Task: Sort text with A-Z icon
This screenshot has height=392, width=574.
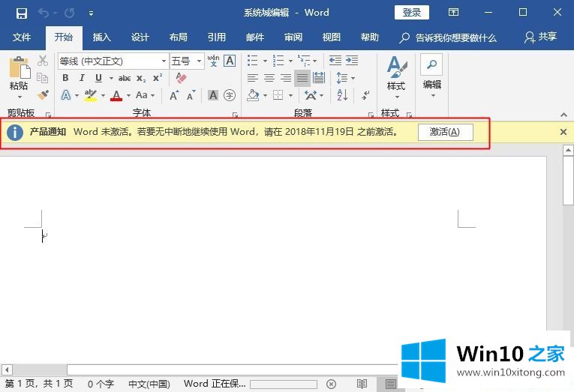Action: pos(342,95)
